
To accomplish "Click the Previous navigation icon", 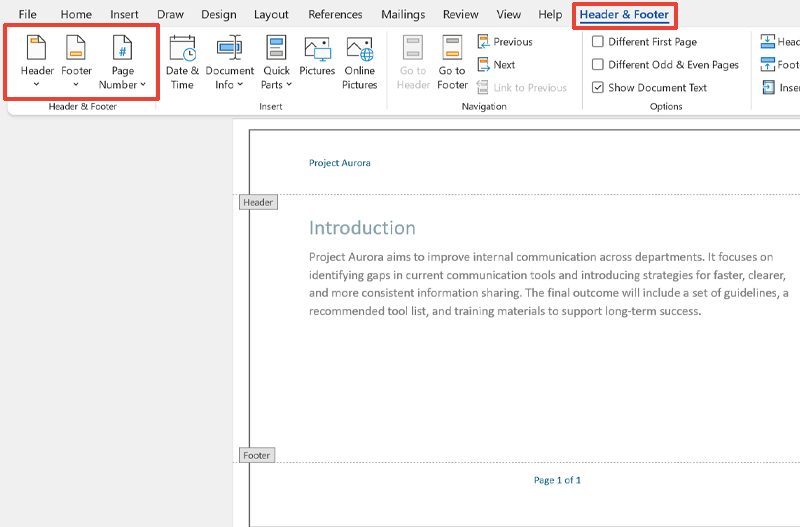I will tap(484, 42).
